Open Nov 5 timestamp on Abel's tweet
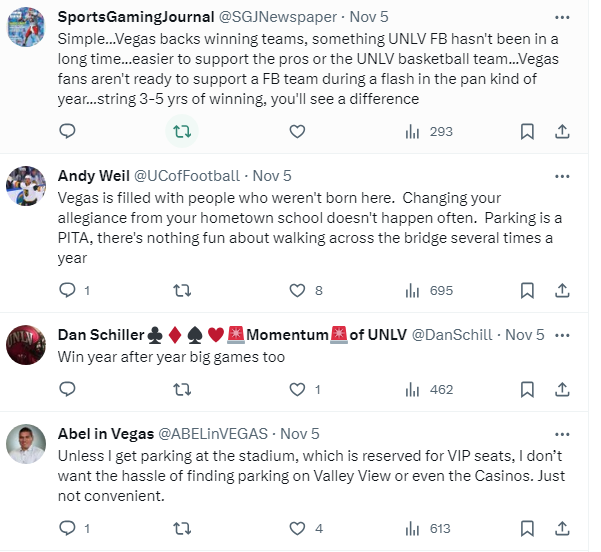The width and height of the screenshot is (601, 552). click(x=300, y=433)
